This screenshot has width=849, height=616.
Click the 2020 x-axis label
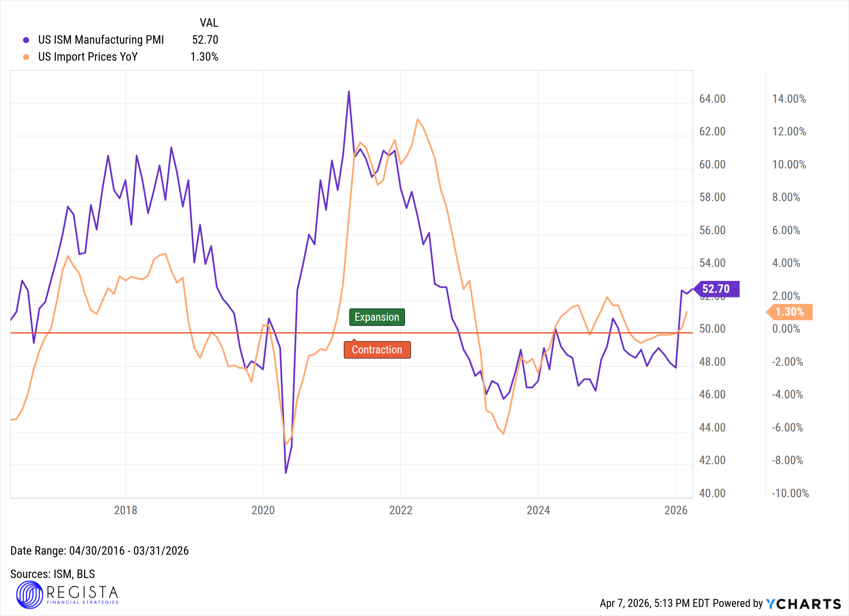pyautogui.click(x=263, y=510)
